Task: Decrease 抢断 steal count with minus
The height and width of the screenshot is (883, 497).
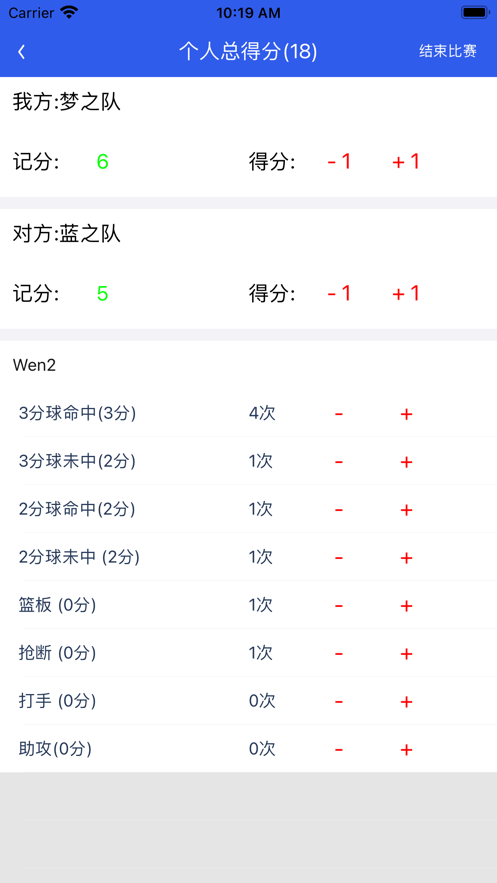Action: click(x=339, y=654)
